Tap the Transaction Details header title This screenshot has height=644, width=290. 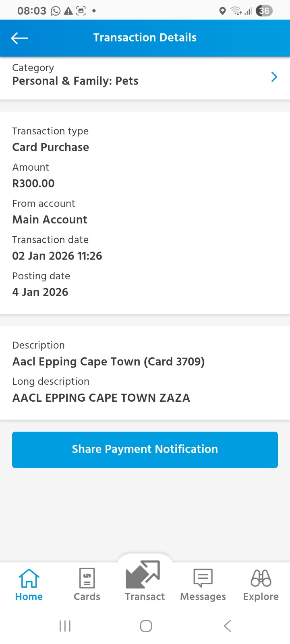pyautogui.click(x=145, y=37)
